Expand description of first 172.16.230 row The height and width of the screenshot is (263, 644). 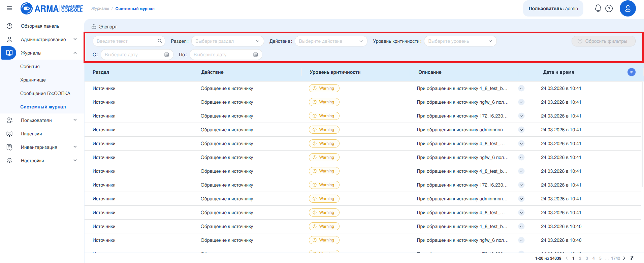(x=521, y=116)
